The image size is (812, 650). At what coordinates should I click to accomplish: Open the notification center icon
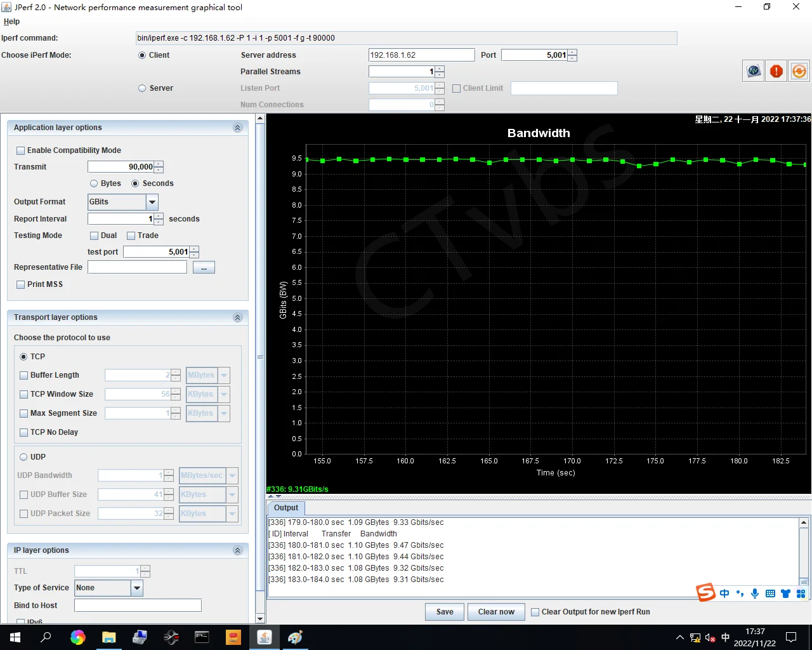point(791,637)
